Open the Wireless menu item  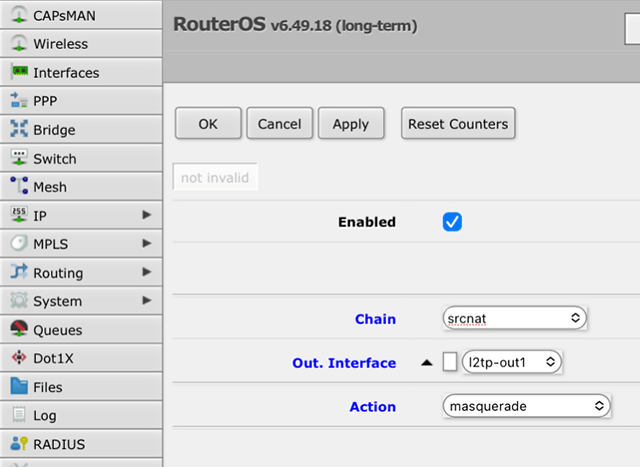81,43
